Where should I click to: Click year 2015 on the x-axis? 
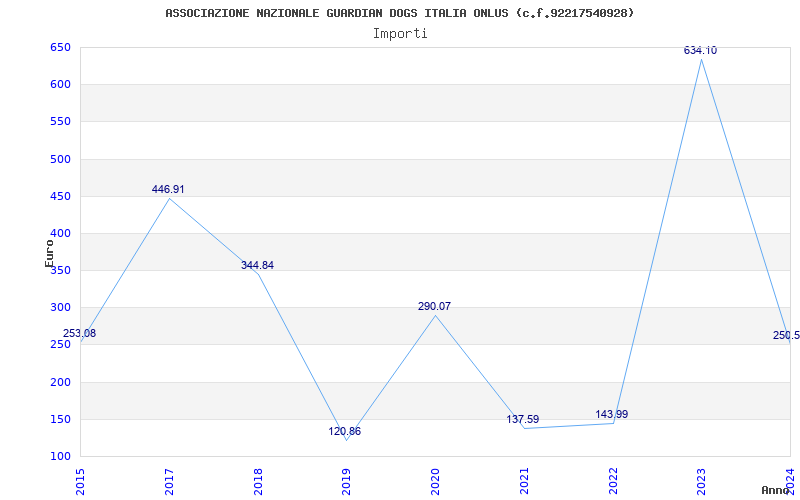pos(80,482)
